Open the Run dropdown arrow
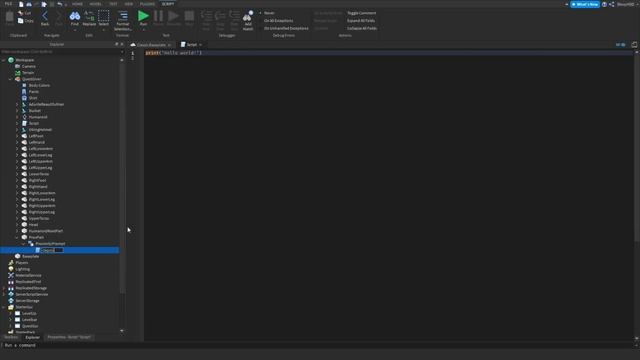 coord(143,30)
